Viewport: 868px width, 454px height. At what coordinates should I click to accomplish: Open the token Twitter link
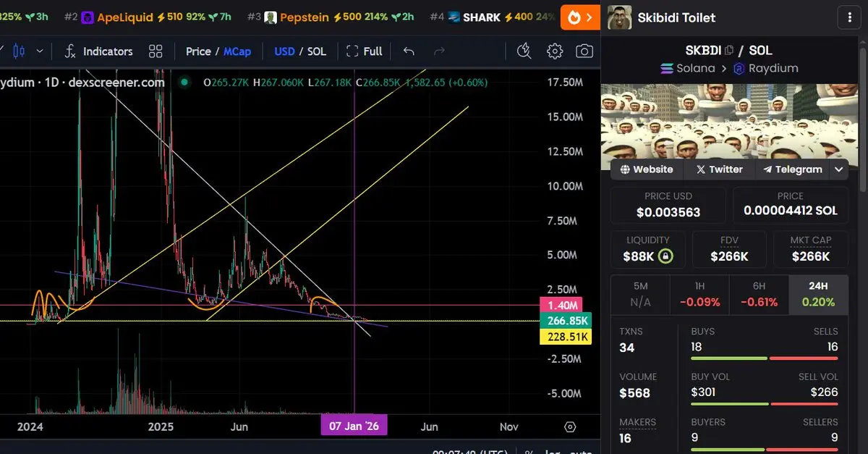coord(719,169)
